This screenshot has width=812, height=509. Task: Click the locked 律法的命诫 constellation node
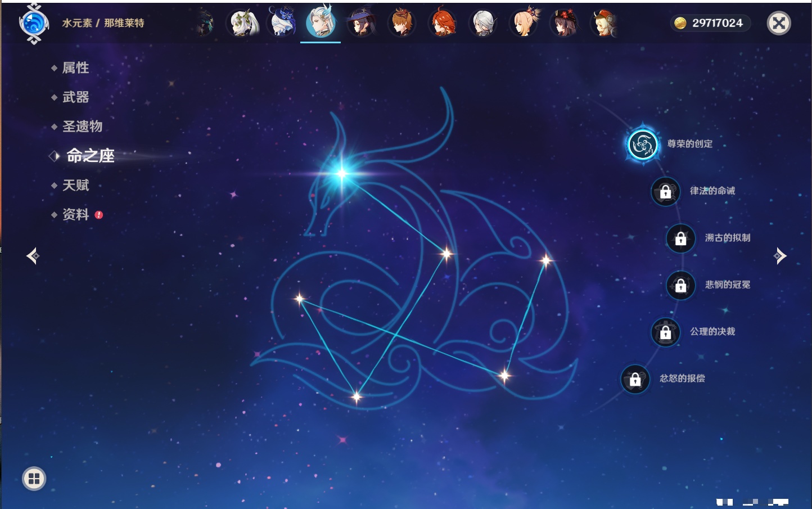[665, 192]
